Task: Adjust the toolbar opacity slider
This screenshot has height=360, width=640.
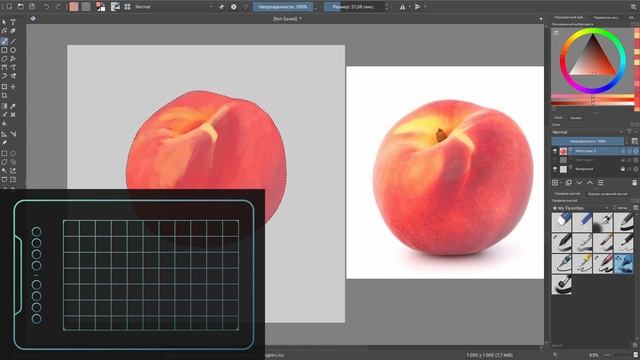Action: (x=283, y=7)
